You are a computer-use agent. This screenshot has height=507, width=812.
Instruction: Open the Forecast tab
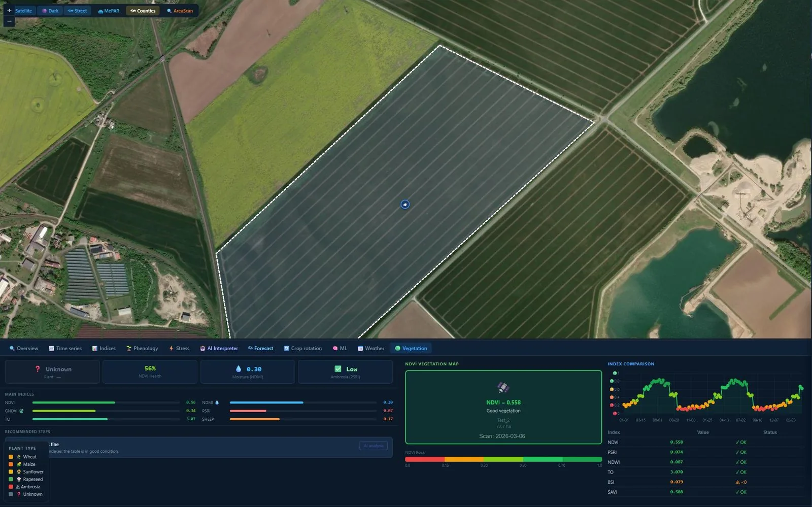tap(260, 348)
